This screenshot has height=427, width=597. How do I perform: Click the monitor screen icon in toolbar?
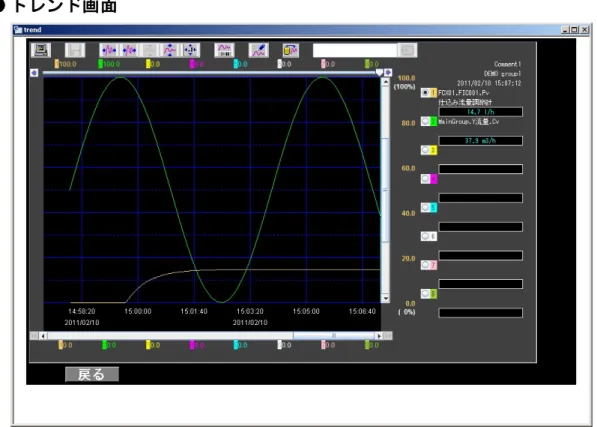coord(41,50)
